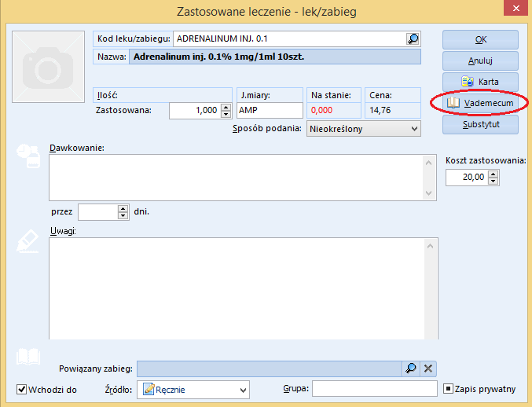Increase Koszt zastosowania with the up arrow
This screenshot has height=407, width=532.
click(493, 174)
